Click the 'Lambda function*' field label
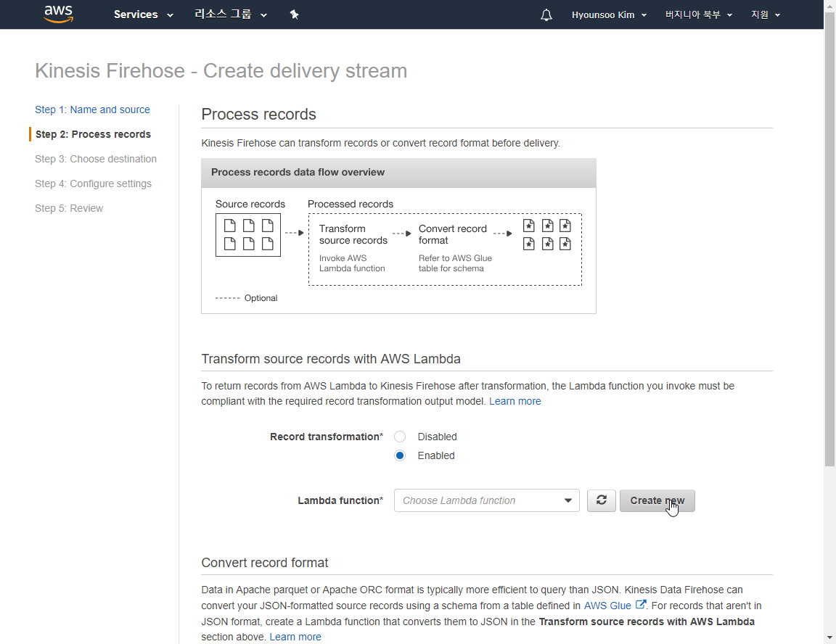 340,500
